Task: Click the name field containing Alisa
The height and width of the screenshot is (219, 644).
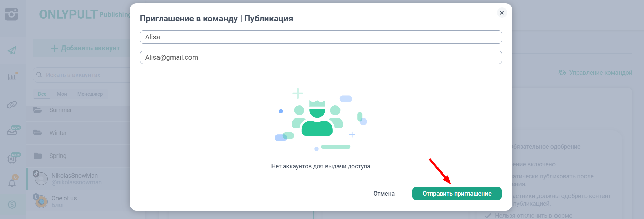Action: pos(320,37)
